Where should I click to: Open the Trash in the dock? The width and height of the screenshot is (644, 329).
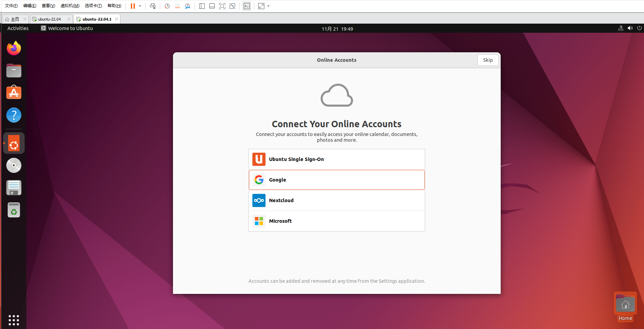(14, 210)
